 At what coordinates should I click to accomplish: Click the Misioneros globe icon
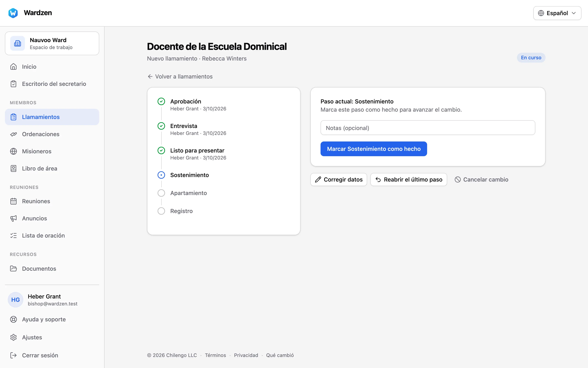tap(14, 151)
